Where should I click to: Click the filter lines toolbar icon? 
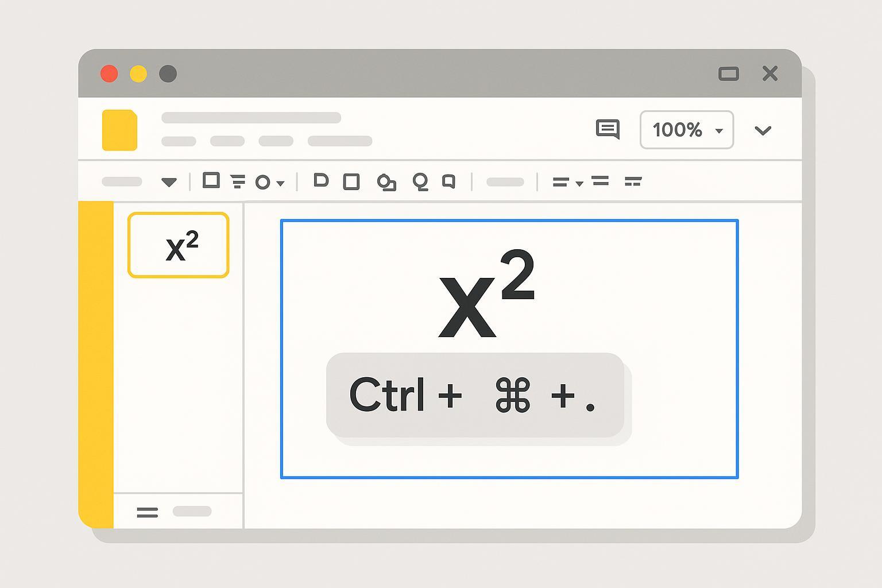(x=238, y=182)
